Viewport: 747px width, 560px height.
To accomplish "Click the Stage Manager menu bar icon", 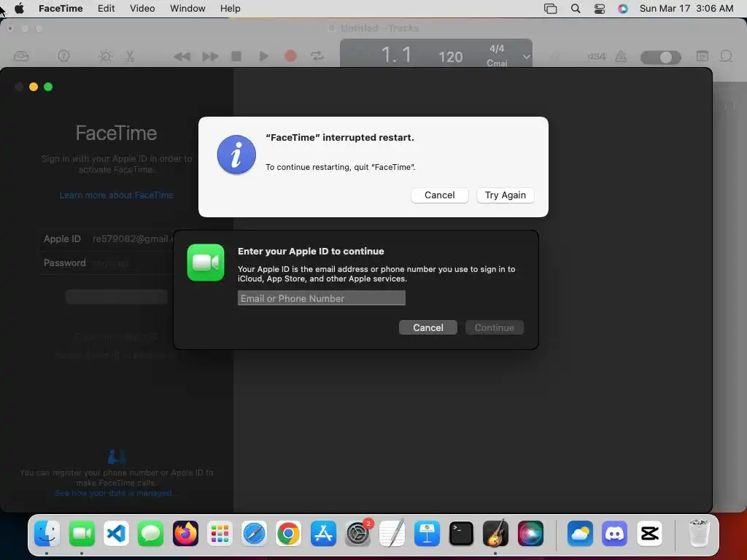I will point(550,9).
